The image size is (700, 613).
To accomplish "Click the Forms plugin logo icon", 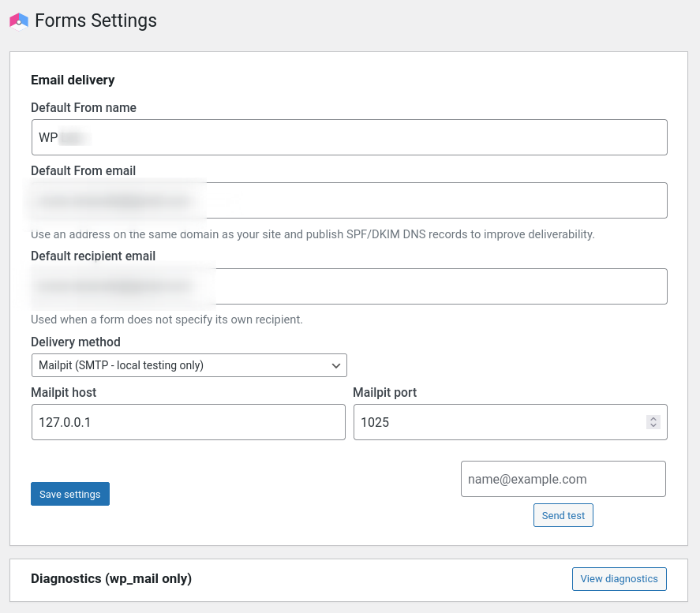I will click(18, 21).
